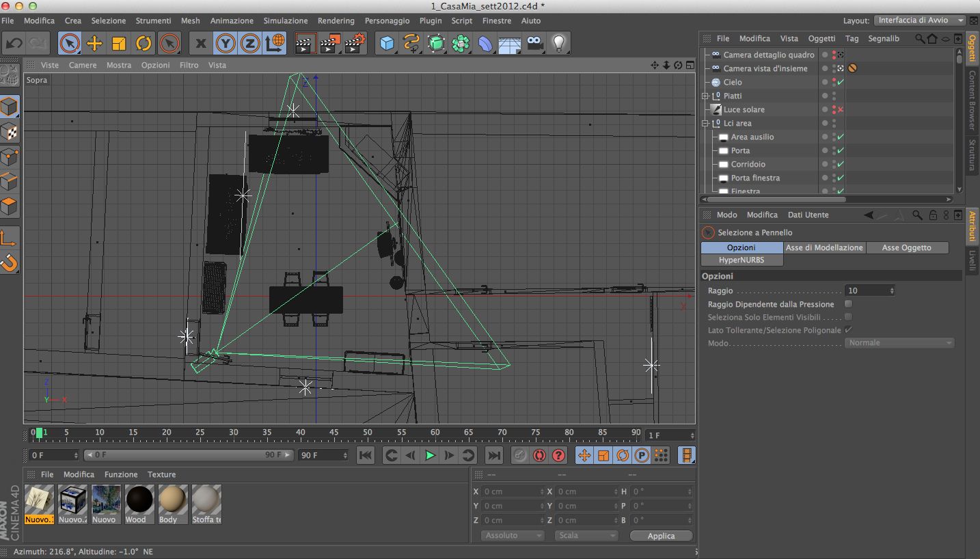Select the Scale tool icon
The width and height of the screenshot is (980, 559).
click(x=119, y=44)
